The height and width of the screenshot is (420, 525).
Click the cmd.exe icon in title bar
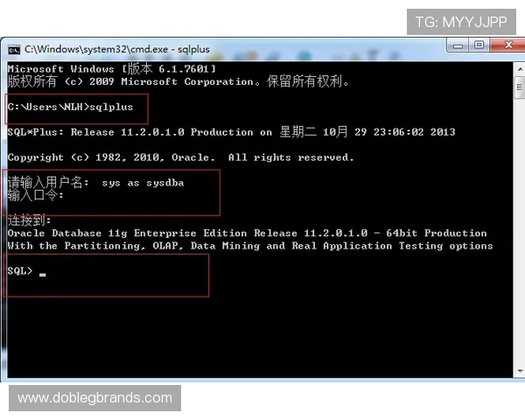pos(13,49)
